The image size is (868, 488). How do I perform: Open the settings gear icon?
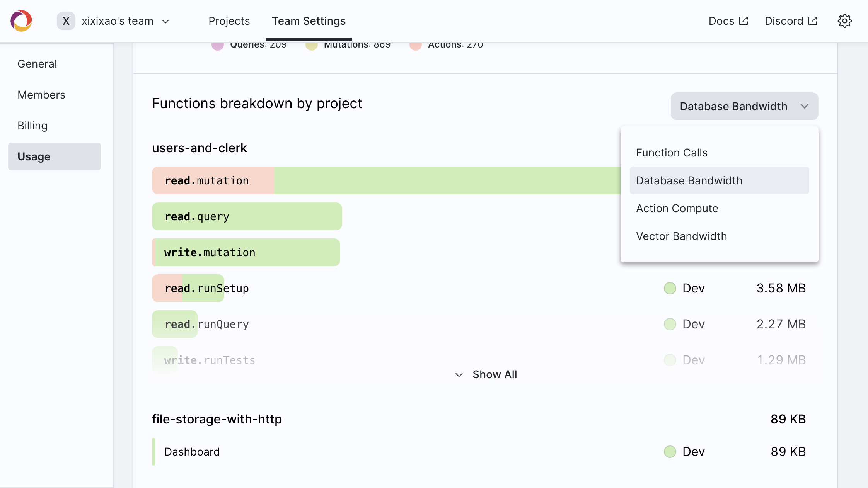844,21
